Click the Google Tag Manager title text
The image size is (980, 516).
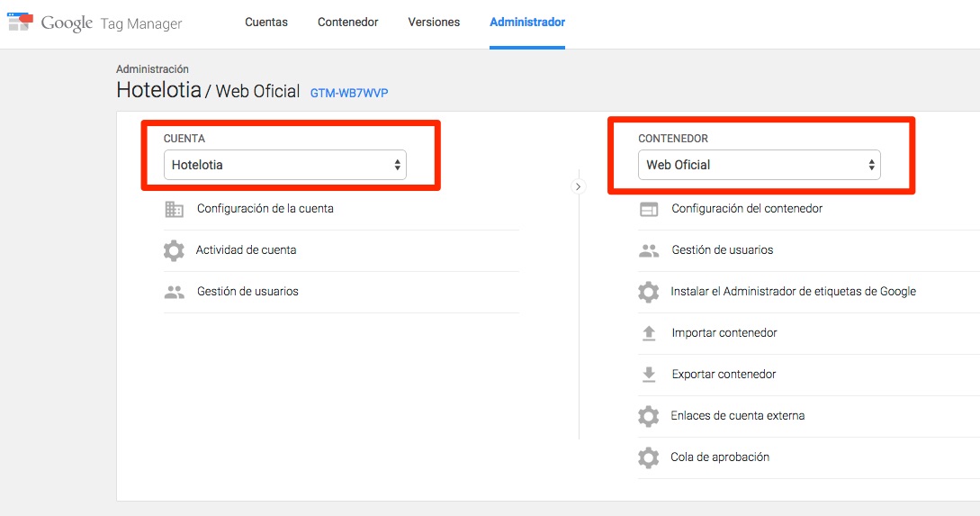point(112,23)
